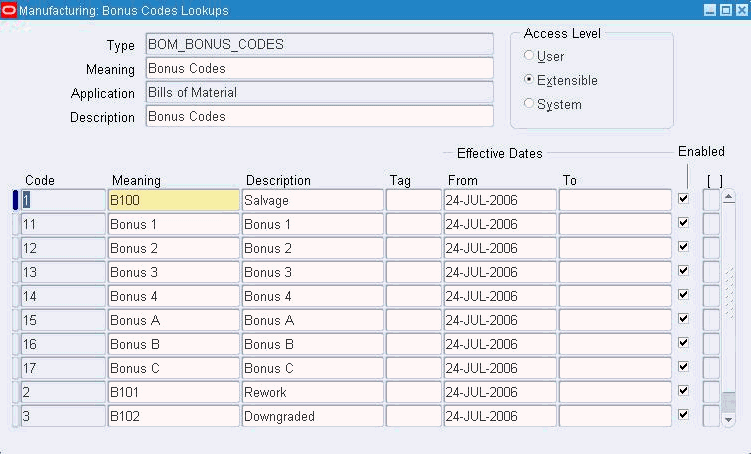Select record indicator for code 2 row
The image size is (751, 454).
15,392
